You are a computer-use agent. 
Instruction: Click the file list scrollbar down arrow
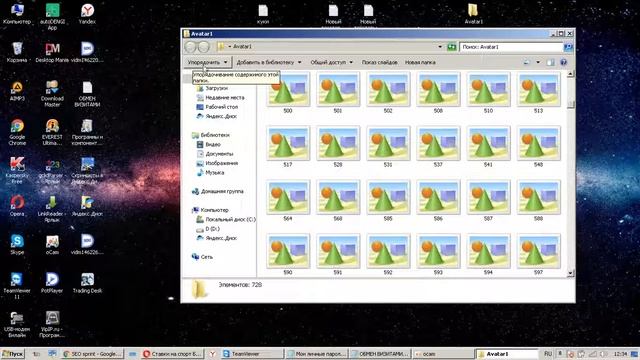[571, 273]
